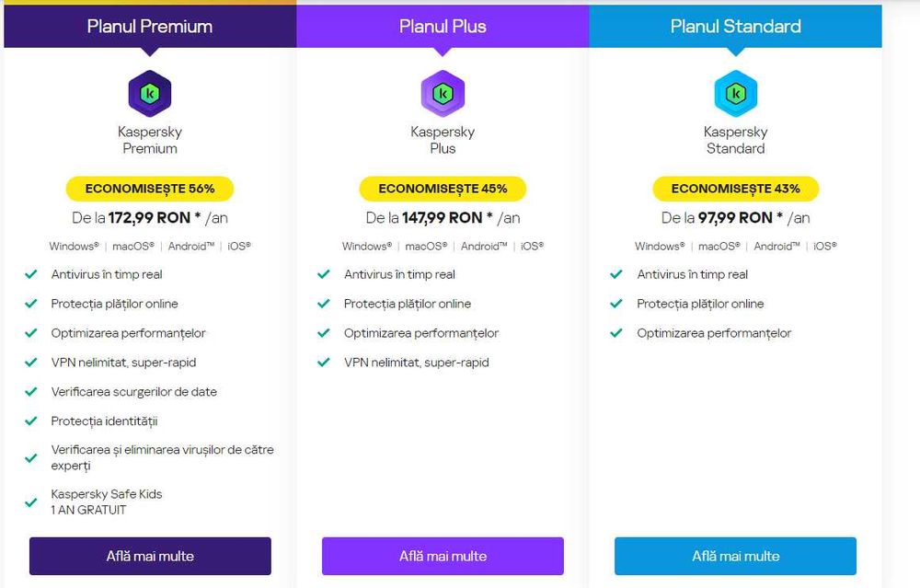
Task: Click the checkmark beside Premium's Protecția identității
Action: 31,421
